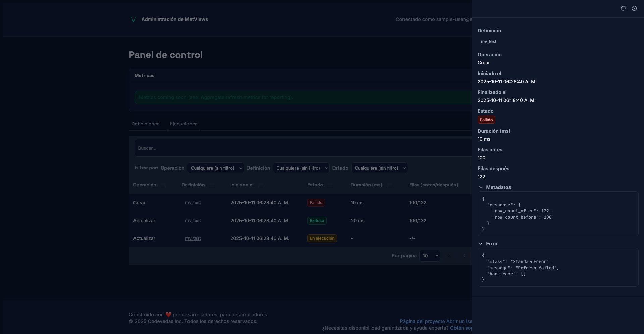644x334 pixels.
Task: Open the Iniciado el column menu icon
Action: click(x=261, y=185)
